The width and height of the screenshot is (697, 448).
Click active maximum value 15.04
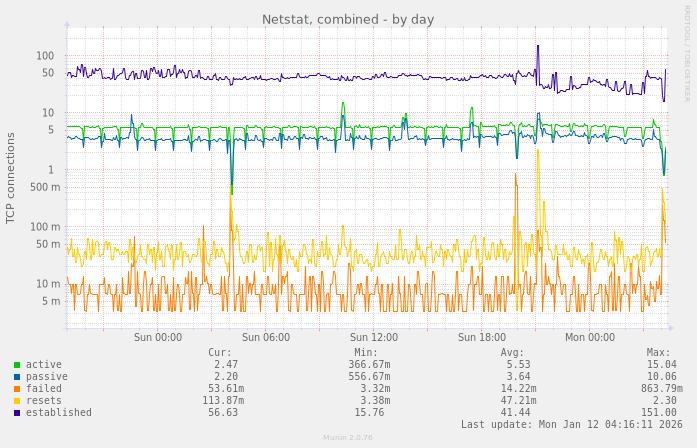pos(661,364)
